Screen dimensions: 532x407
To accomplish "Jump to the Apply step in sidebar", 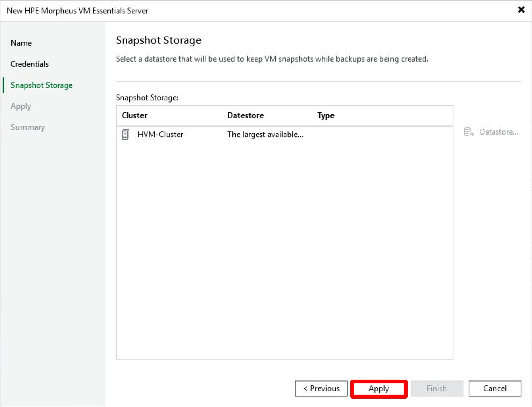I will tap(21, 106).
